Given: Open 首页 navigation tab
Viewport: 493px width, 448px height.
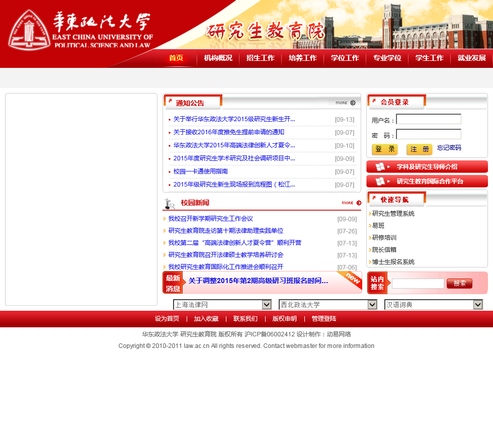Looking at the screenshot, I should [x=176, y=58].
